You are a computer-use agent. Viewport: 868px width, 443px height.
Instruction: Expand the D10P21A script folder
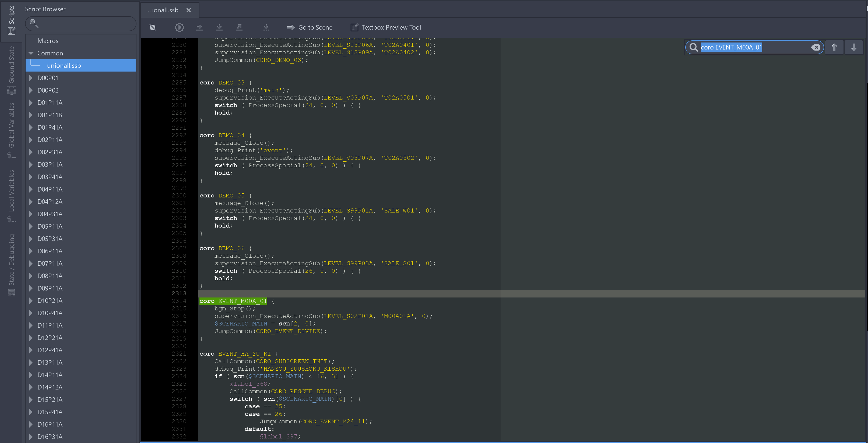(x=31, y=301)
